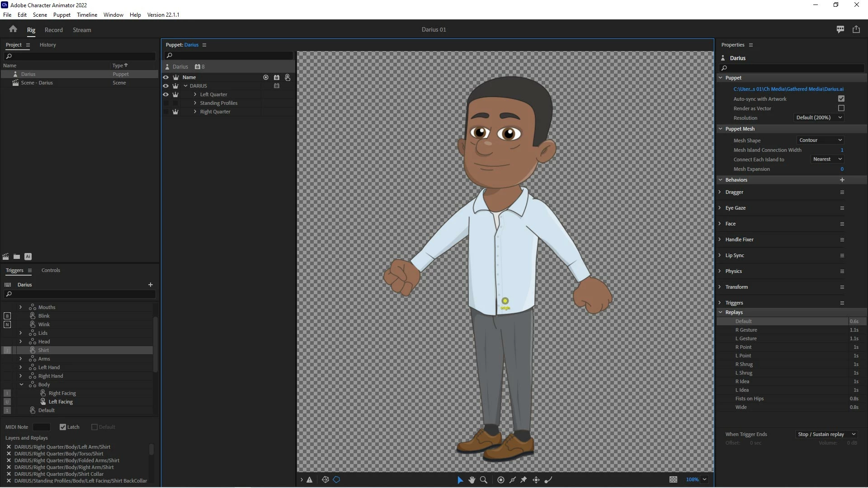Uncheck Auto-sync with Artwork checkbox
This screenshot has width=868, height=488.
coord(841,99)
